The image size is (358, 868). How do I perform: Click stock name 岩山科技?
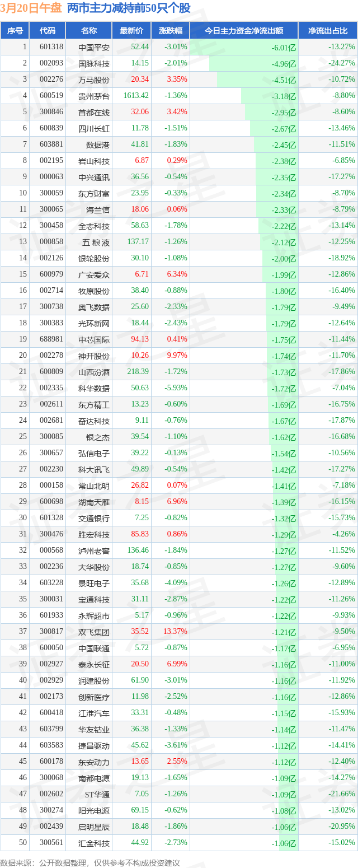pos(95,161)
